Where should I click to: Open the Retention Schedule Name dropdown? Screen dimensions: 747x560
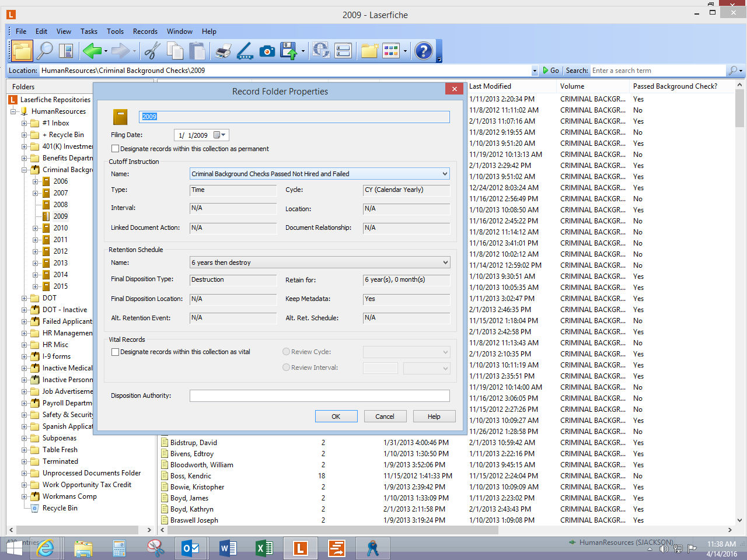pos(445,262)
